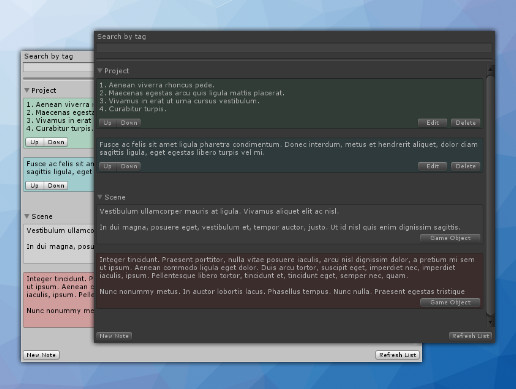Click the scrollbar down arrow in dark window
Image resolution: width=516 pixels, height=389 pixels.
pos(490,322)
